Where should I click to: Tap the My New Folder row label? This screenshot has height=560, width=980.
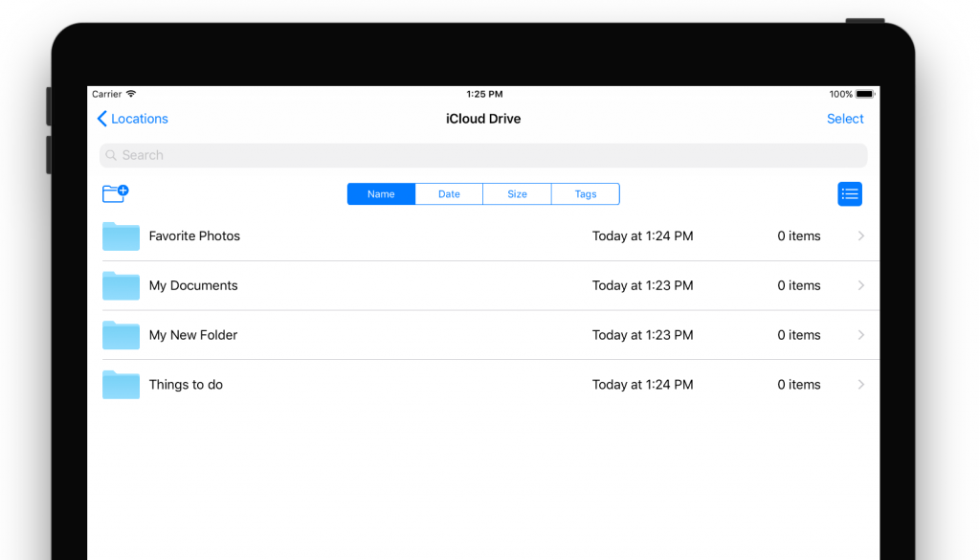click(x=193, y=335)
